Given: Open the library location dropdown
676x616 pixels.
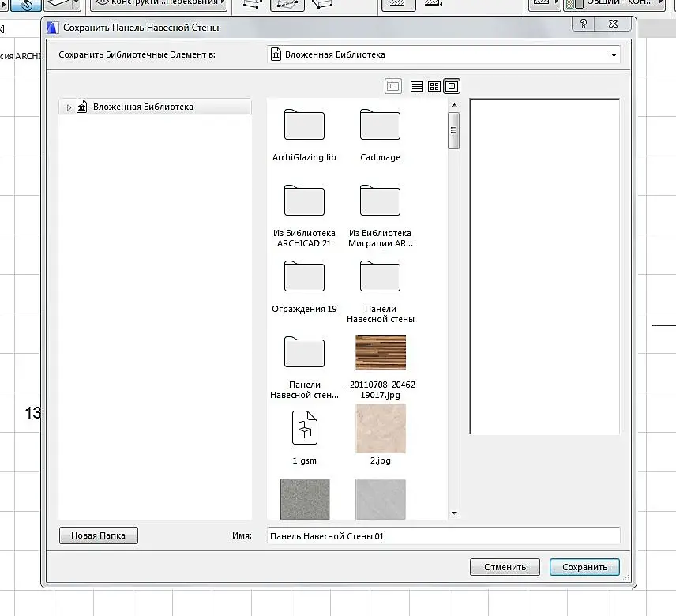Looking at the screenshot, I should click(x=614, y=55).
